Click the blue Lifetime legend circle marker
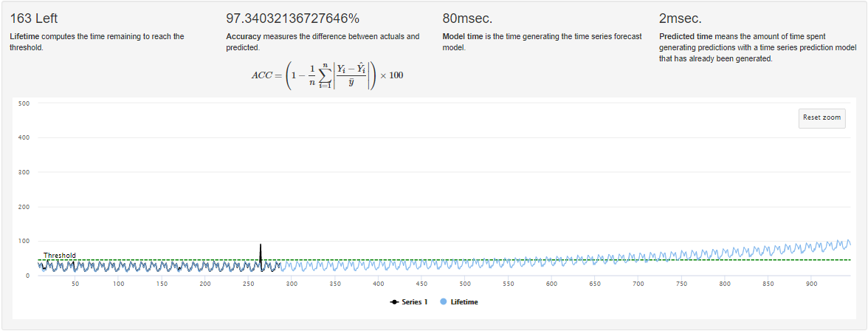The width and height of the screenshot is (868, 331). coord(444,302)
